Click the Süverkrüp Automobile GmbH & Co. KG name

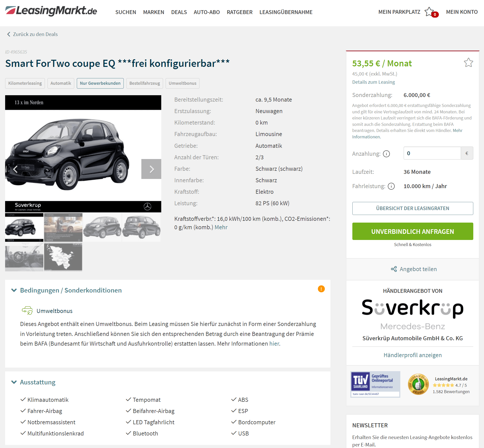click(413, 338)
